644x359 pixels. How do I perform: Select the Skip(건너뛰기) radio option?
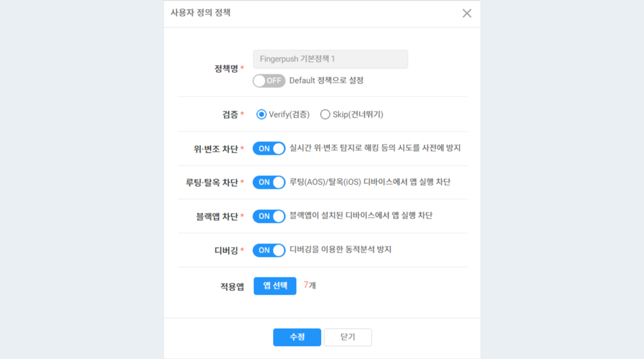pos(325,115)
